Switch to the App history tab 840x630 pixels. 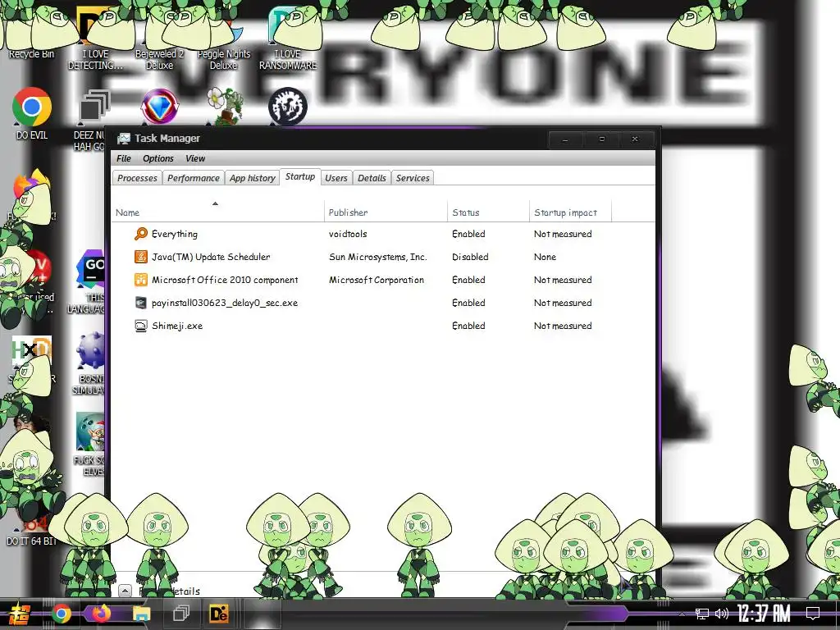pos(253,178)
